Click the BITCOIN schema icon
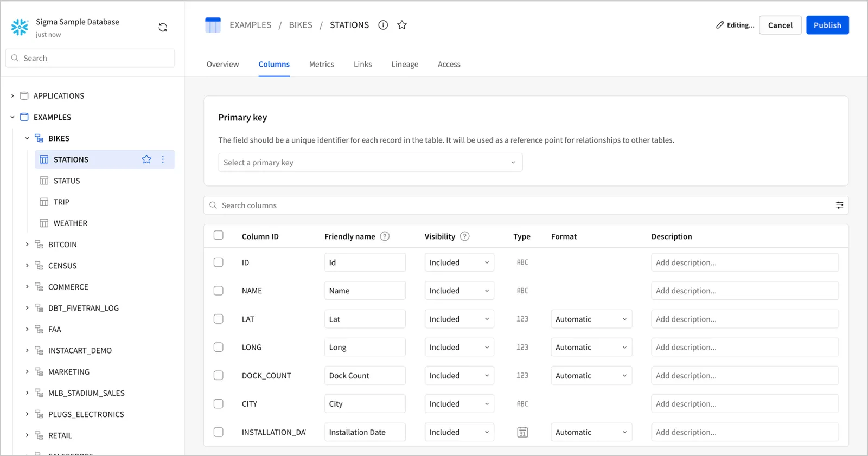 click(39, 245)
